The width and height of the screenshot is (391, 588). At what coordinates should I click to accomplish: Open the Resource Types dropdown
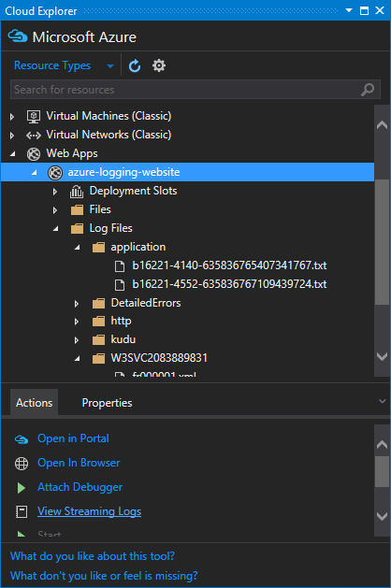(x=64, y=65)
